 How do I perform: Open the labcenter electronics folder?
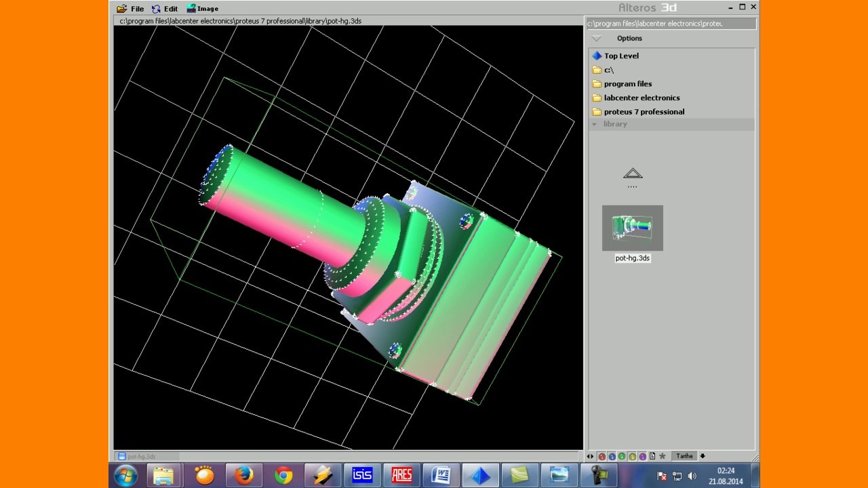click(x=636, y=98)
